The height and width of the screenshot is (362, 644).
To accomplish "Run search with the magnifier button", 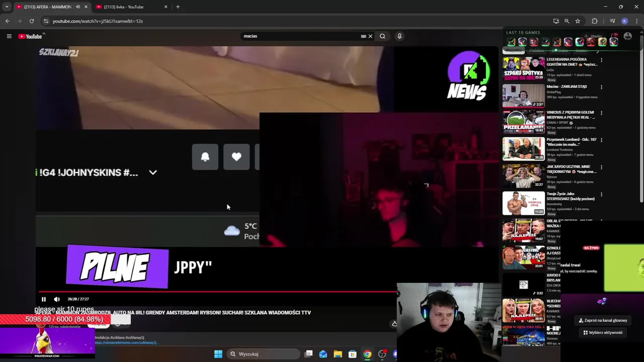I will (x=382, y=36).
